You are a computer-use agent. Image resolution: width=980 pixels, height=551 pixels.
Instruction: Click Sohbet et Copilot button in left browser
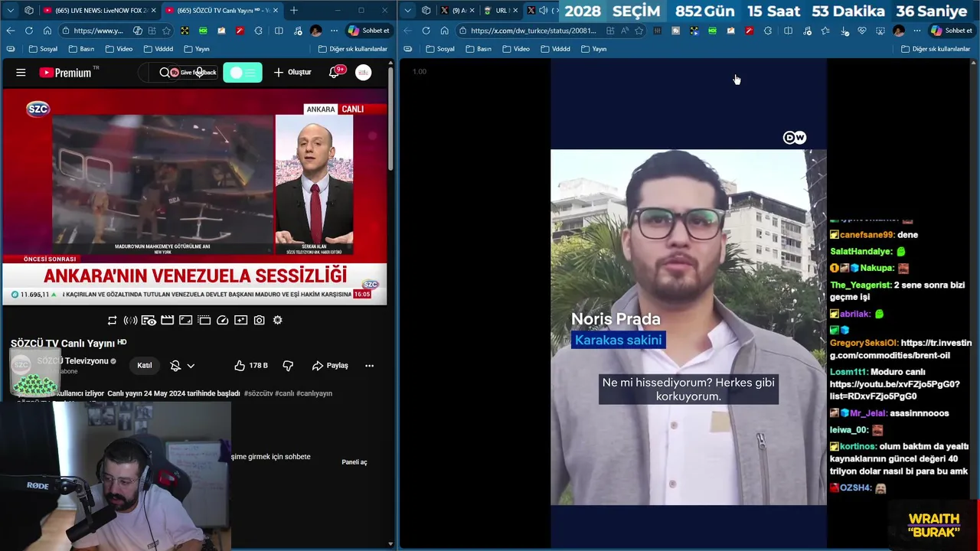[x=368, y=31]
